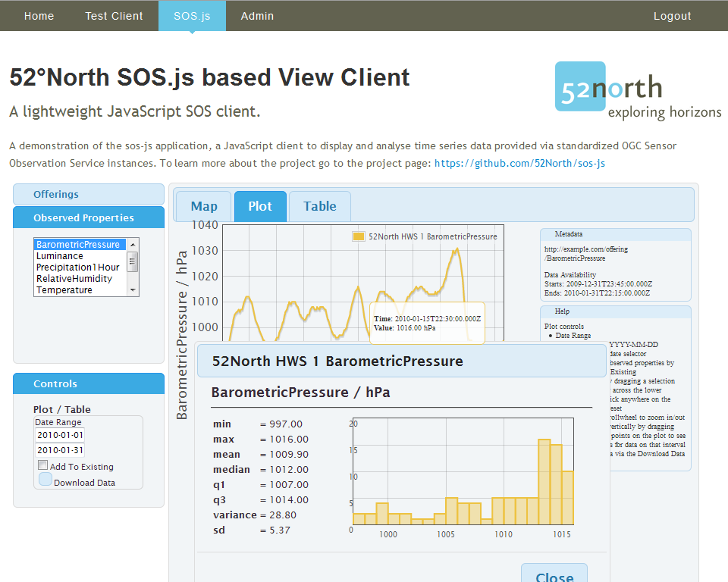The height and width of the screenshot is (582, 728).
Task: Choose Precipitation1Hour from the list
Action: point(80,268)
